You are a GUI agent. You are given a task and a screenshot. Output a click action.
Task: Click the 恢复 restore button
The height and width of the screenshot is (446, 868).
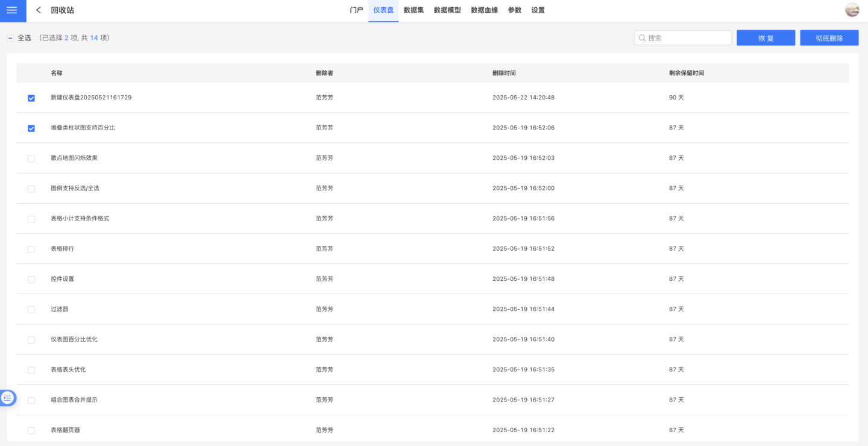click(766, 38)
